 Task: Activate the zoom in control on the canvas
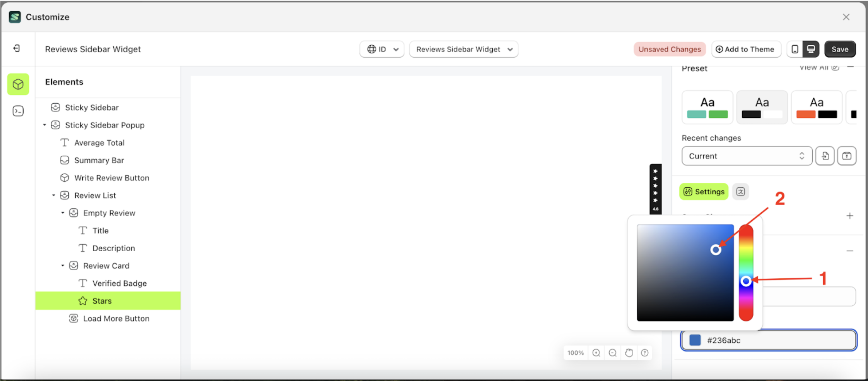(x=596, y=353)
